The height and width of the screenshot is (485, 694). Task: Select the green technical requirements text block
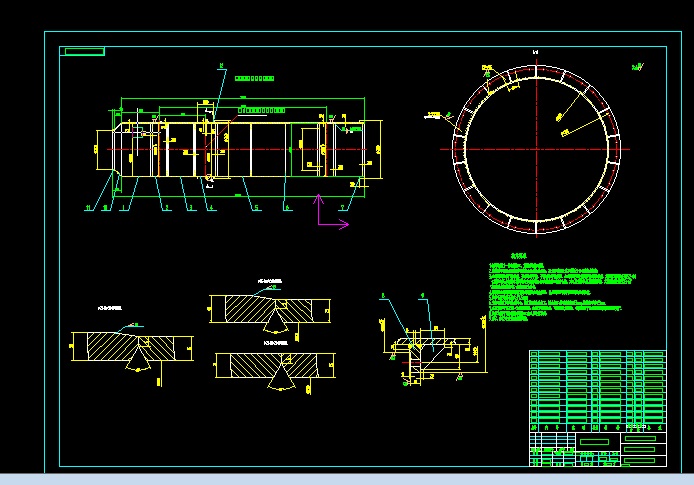tap(562, 290)
